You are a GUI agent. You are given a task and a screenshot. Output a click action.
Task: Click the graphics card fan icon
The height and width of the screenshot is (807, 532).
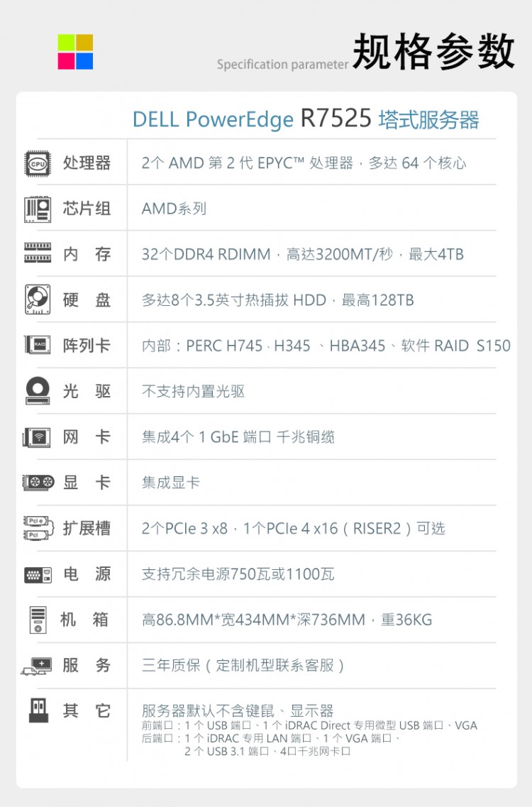click(x=38, y=483)
